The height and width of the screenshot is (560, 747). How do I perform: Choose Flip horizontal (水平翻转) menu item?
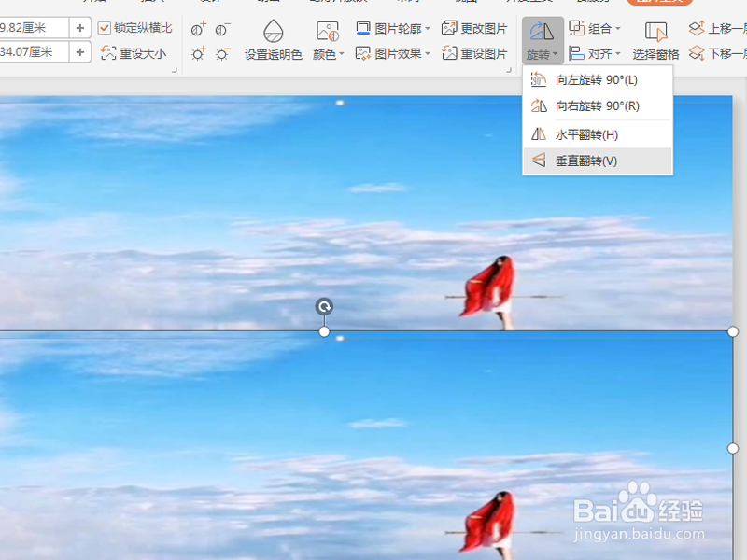[598, 134]
